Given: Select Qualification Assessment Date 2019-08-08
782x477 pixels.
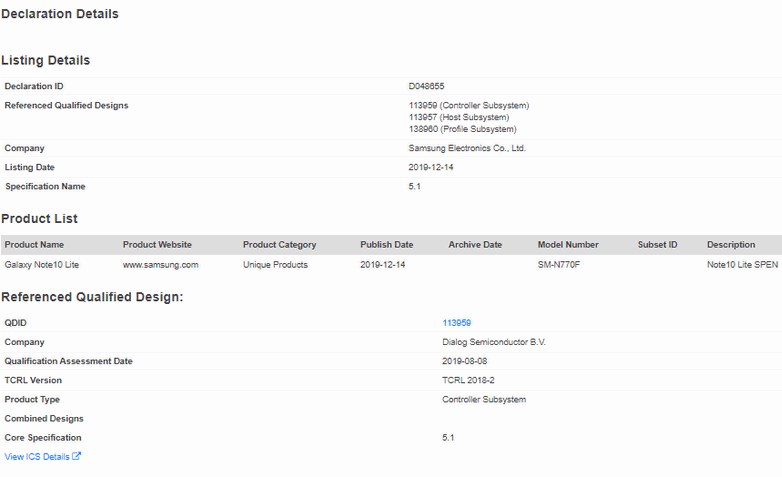Looking at the screenshot, I should pyautogui.click(x=464, y=361).
